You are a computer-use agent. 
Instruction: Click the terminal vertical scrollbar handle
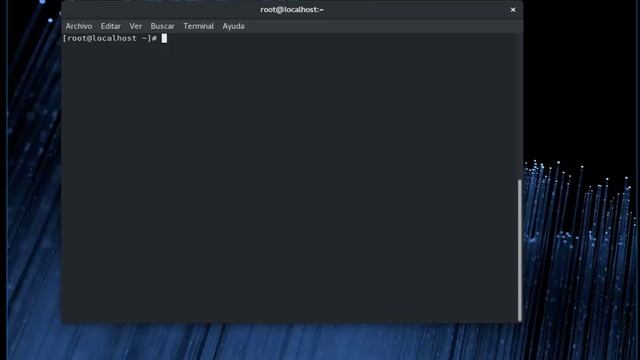(x=520, y=250)
